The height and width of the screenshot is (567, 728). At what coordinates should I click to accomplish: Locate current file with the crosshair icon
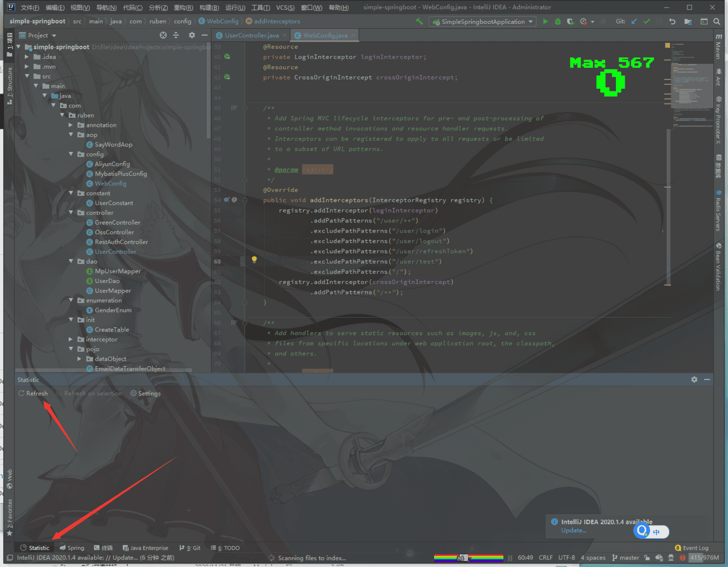(x=163, y=35)
